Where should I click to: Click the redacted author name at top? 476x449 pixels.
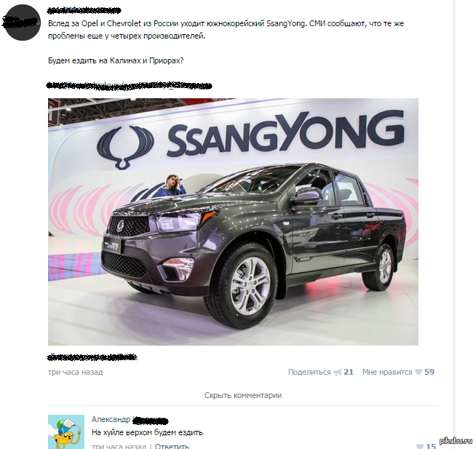[x=84, y=11]
